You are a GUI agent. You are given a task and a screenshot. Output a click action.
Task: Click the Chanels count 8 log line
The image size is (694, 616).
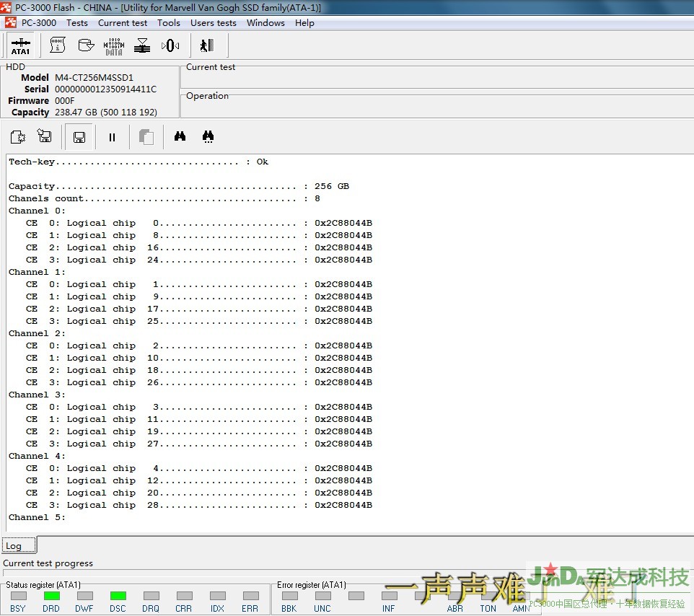[x=164, y=198]
